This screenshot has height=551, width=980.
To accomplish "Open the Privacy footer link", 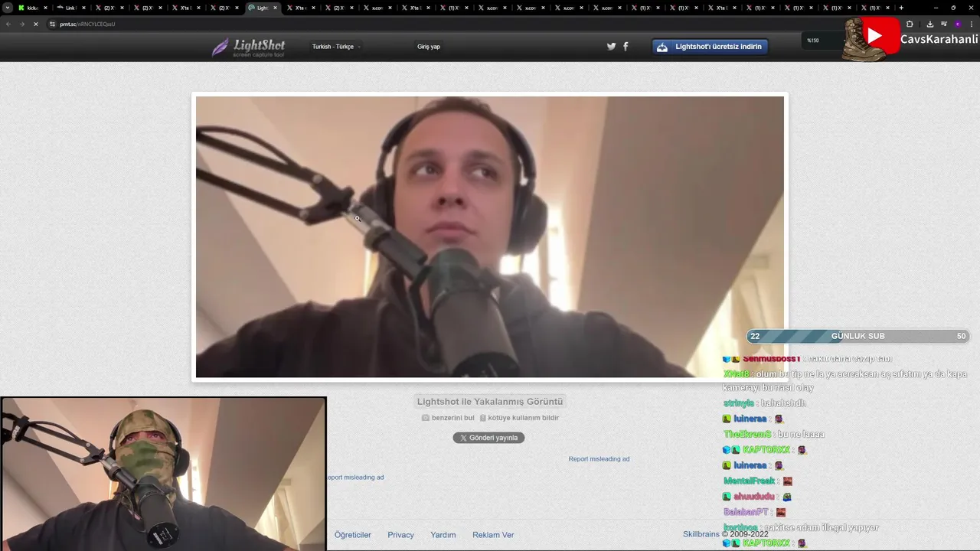I will click(400, 535).
